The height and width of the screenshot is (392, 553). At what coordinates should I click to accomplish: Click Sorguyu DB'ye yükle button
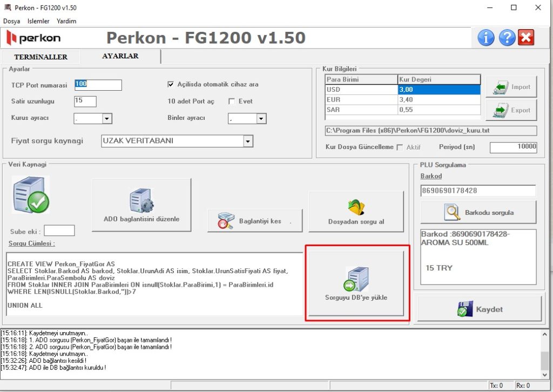[x=356, y=283]
